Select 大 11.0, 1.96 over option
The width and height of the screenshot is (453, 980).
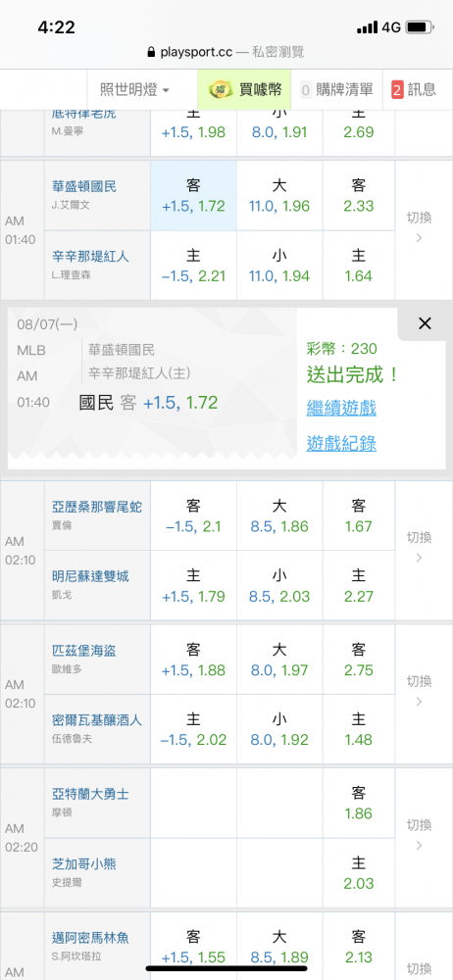[279, 196]
